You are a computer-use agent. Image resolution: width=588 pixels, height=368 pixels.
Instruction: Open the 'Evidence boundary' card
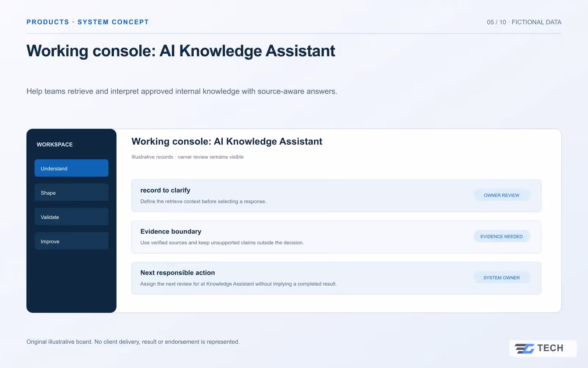[x=336, y=237]
